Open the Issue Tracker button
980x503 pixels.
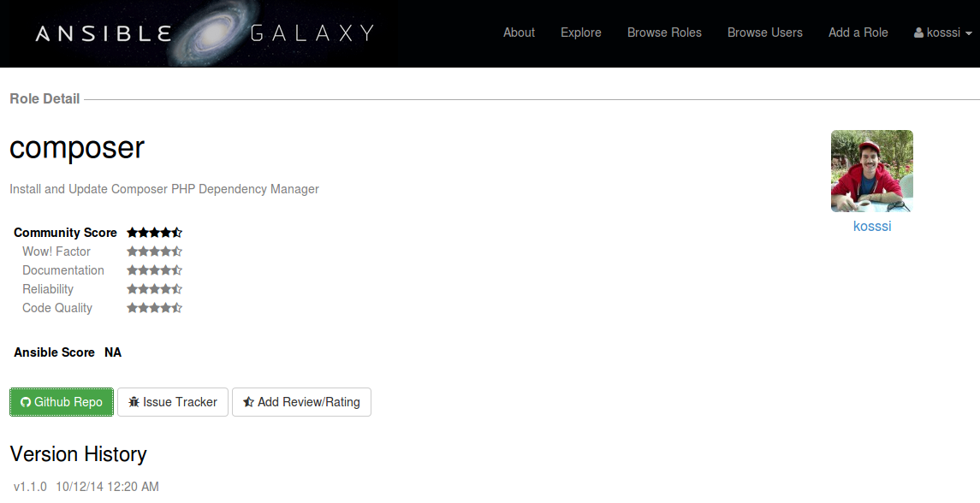173,402
